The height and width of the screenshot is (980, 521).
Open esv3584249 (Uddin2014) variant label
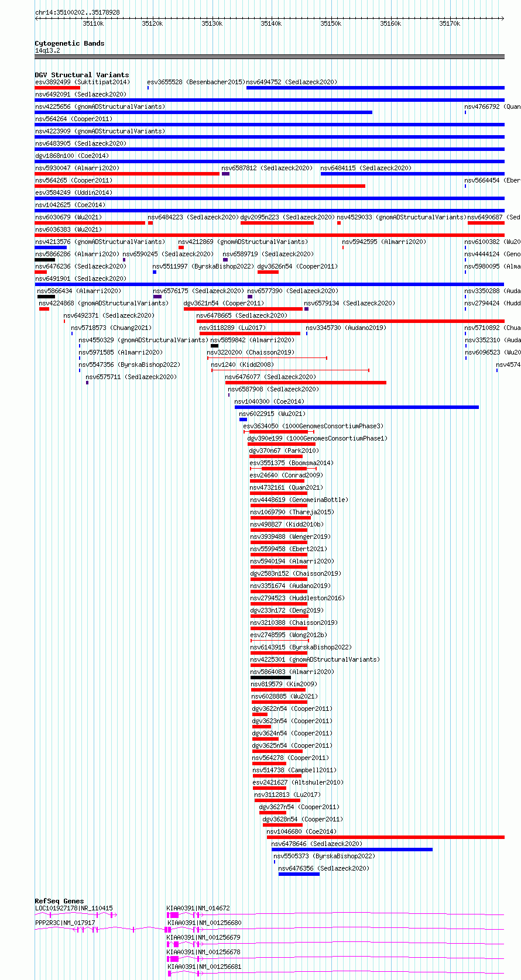(73, 192)
